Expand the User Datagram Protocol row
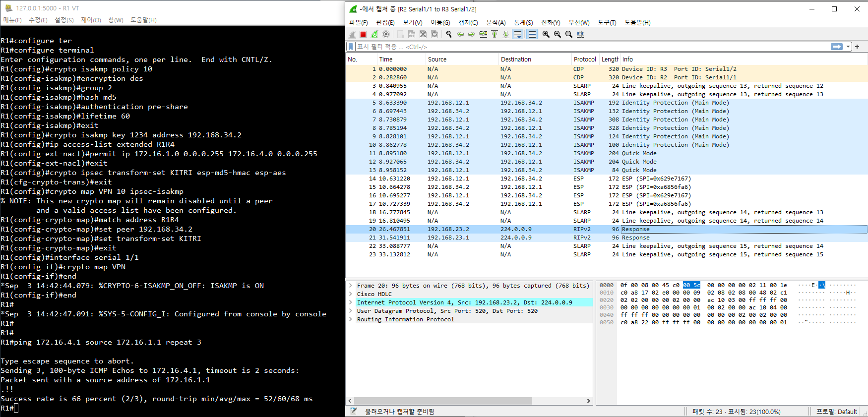 point(351,311)
